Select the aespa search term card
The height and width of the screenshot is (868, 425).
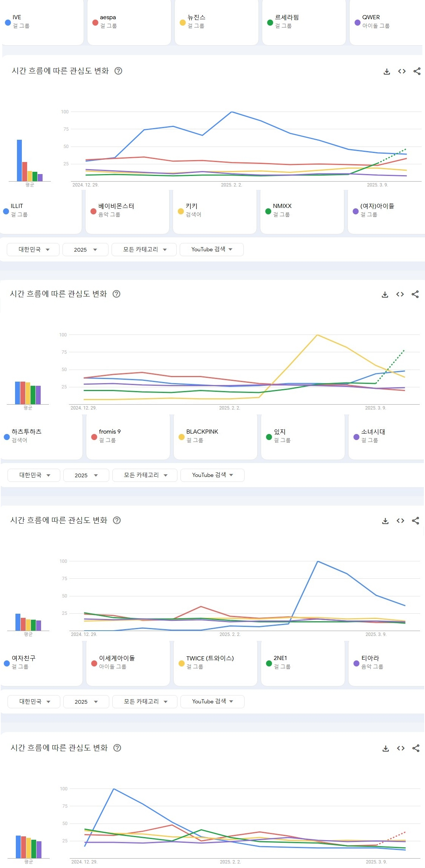point(129,22)
